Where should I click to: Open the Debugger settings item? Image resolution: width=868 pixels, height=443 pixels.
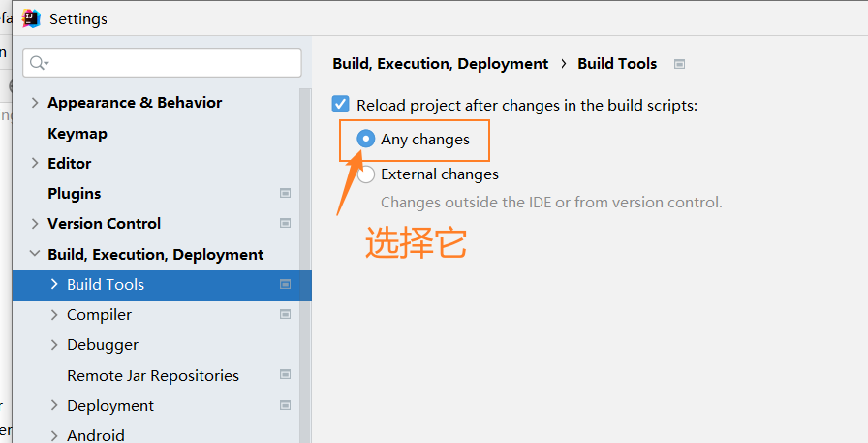coord(103,345)
